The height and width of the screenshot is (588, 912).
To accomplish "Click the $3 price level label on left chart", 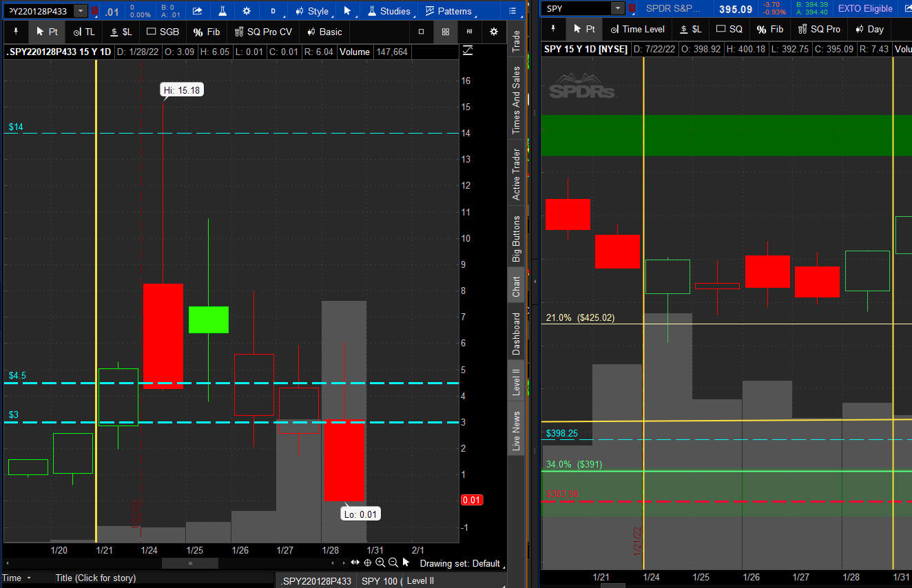I will [14, 414].
